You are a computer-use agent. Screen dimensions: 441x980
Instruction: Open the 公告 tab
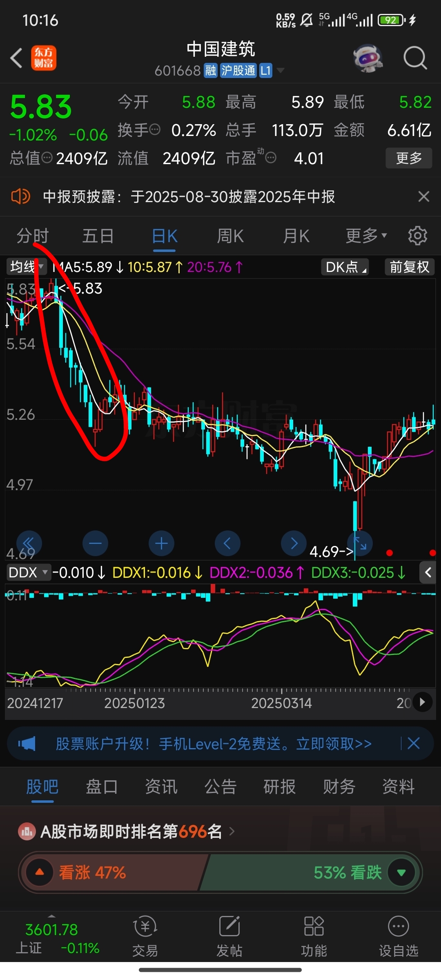tap(220, 786)
